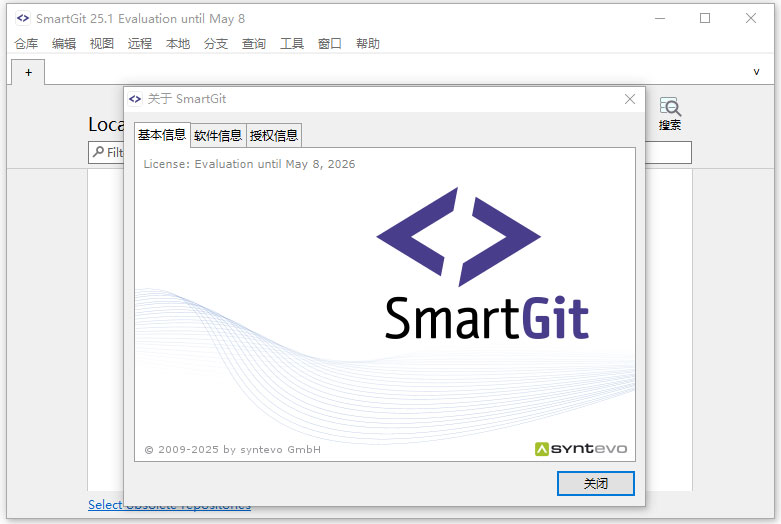Add a new tab with the plus button
Image resolution: width=781 pixels, height=524 pixels.
pos(28,73)
